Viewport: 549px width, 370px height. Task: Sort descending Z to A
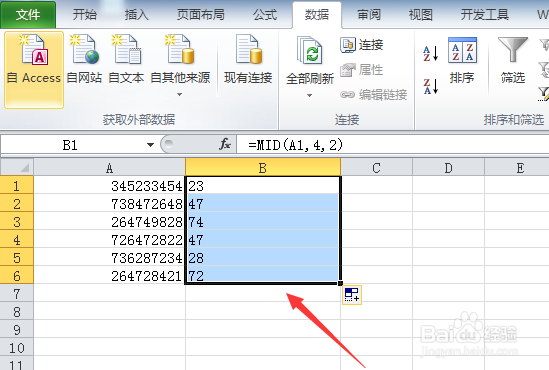pyautogui.click(x=431, y=86)
